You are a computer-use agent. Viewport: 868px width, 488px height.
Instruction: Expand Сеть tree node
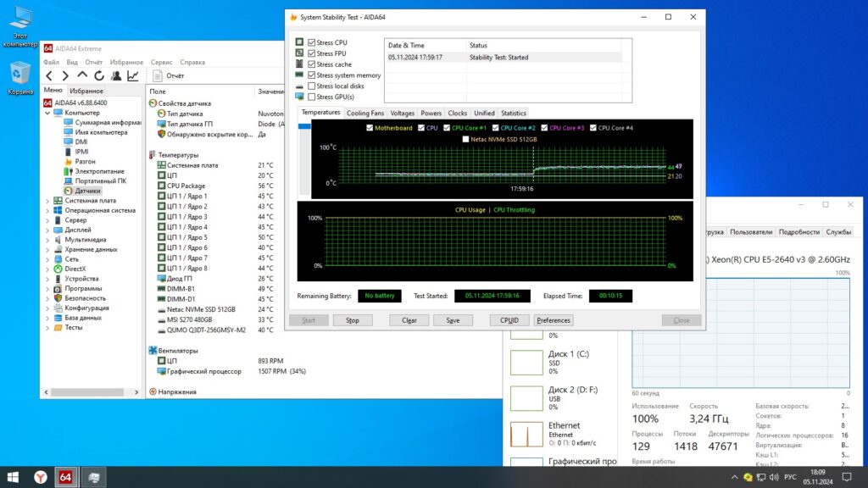coord(47,259)
